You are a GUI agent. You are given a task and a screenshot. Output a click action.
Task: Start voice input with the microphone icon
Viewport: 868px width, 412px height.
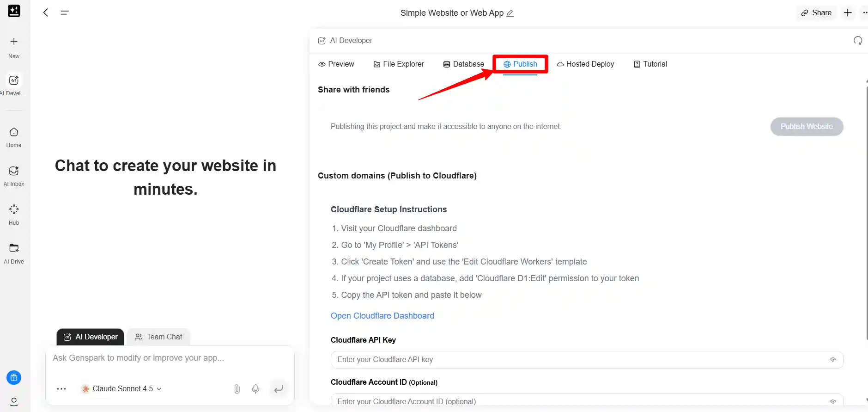pyautogui.click(x=255, y=389)
